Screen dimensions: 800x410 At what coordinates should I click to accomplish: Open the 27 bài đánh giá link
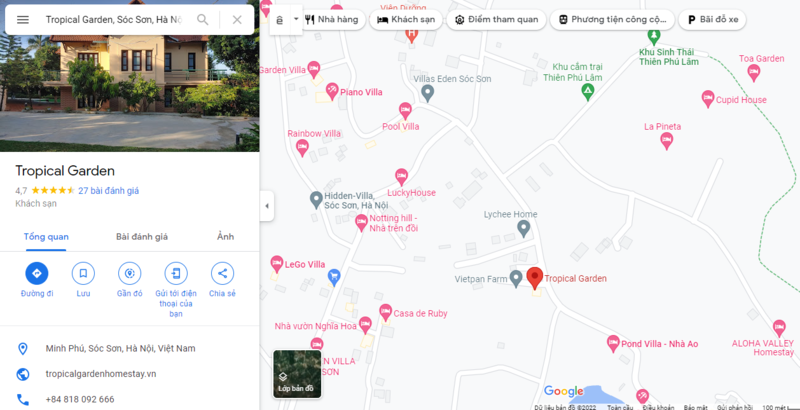pos(108,191)
